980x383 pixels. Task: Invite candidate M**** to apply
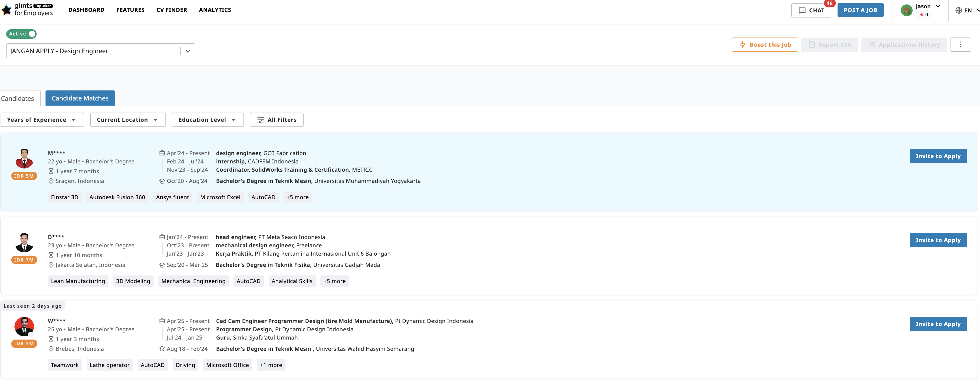[938, 156]
